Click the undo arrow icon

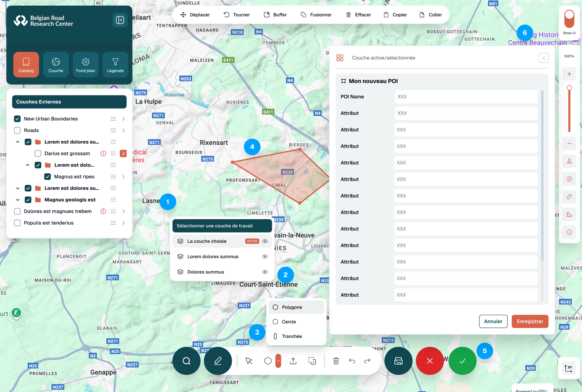click(x=352, y=361)
